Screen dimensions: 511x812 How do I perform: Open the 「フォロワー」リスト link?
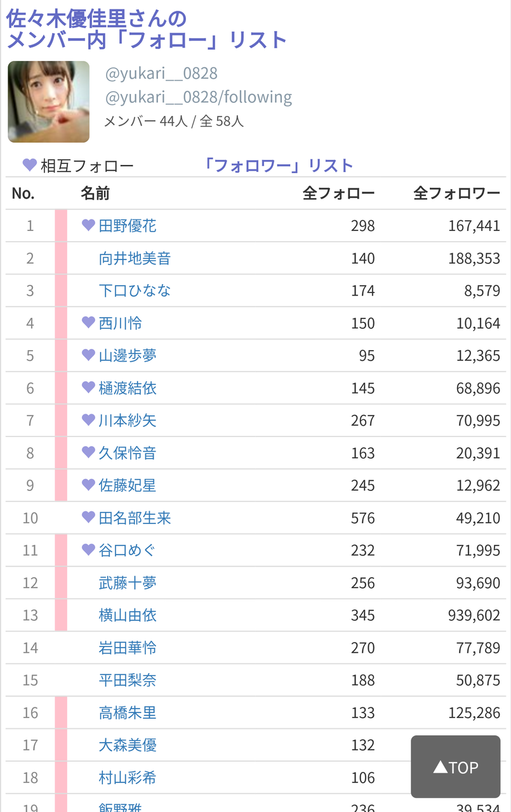[277, 166]
